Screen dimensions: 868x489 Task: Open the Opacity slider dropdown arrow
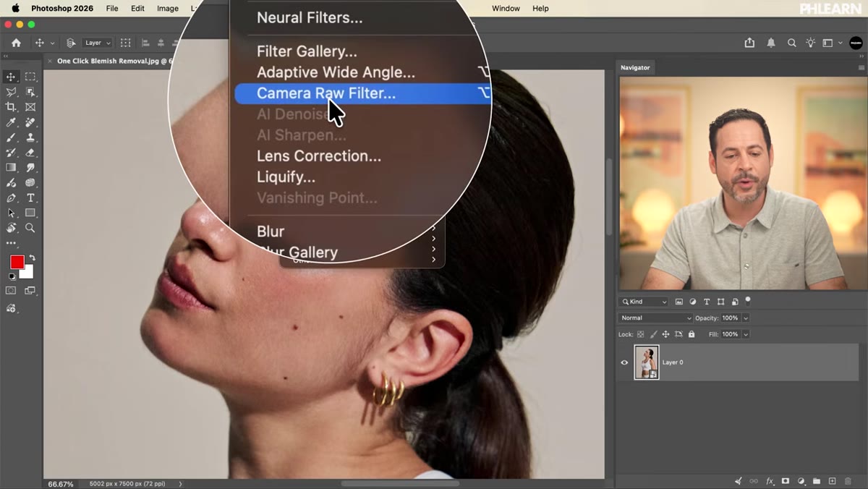coord(746,318)
